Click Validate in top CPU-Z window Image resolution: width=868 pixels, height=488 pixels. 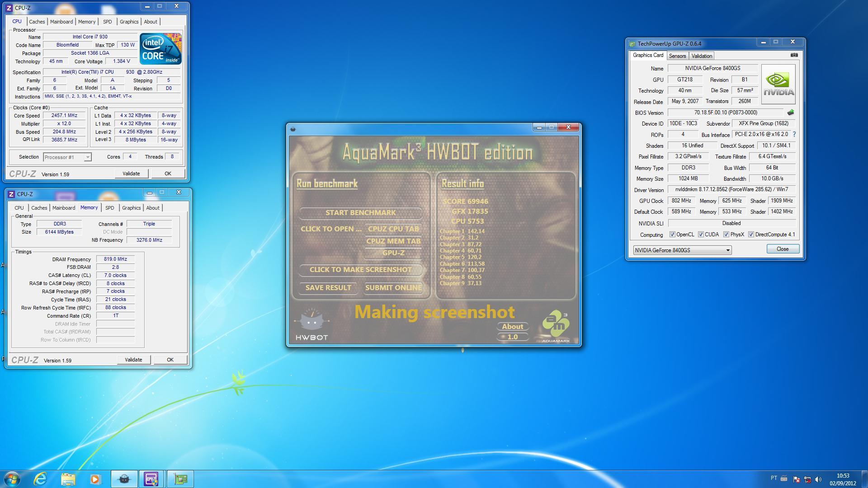(x=131, y=174)
